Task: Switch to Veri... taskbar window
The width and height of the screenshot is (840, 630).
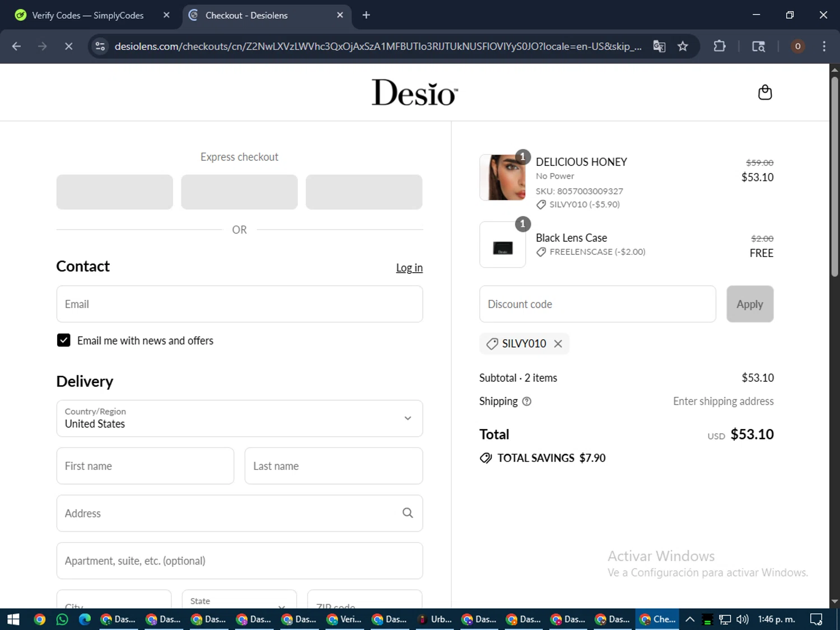Action: [344, 619]
